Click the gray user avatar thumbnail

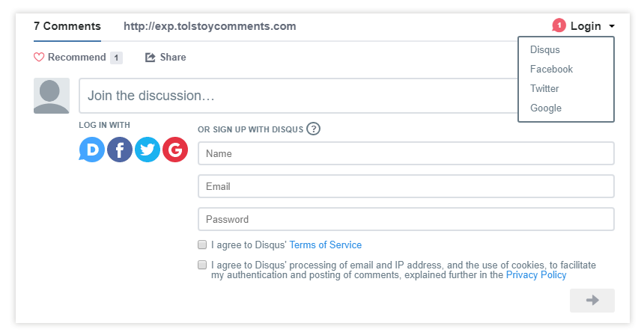point(52,96)
